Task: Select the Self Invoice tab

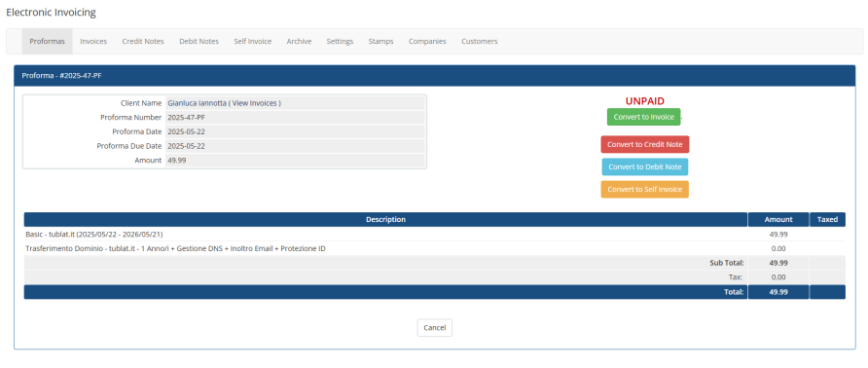Action: [252, 42]
